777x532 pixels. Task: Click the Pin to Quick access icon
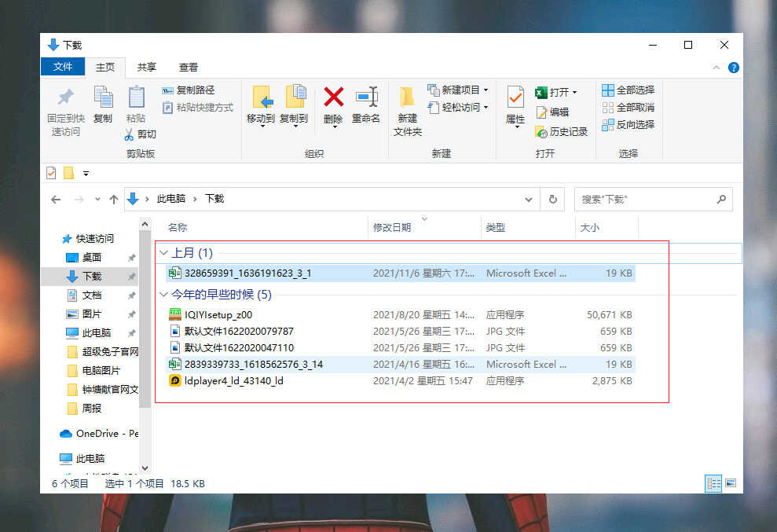pos(65,97)
